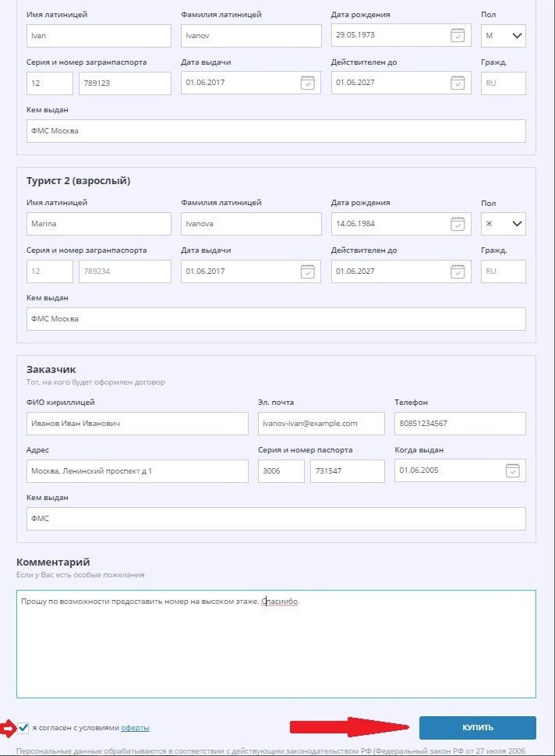Open the 'оферты' link

(x=135, y=728)
